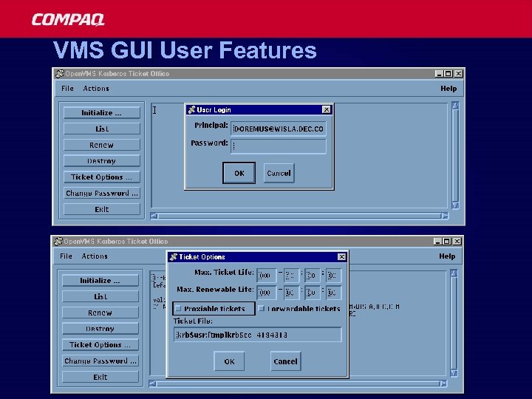This screenshot has height=399, width=532.
Task: Click scroll up arrow in upper window
Action: 455,106
